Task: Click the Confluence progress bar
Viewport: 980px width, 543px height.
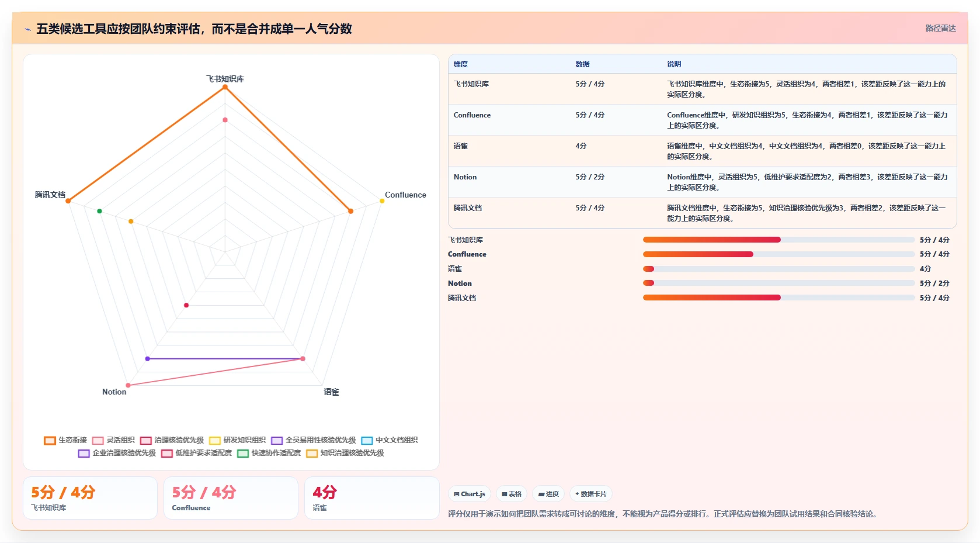Action: click(x=779, y=254)
